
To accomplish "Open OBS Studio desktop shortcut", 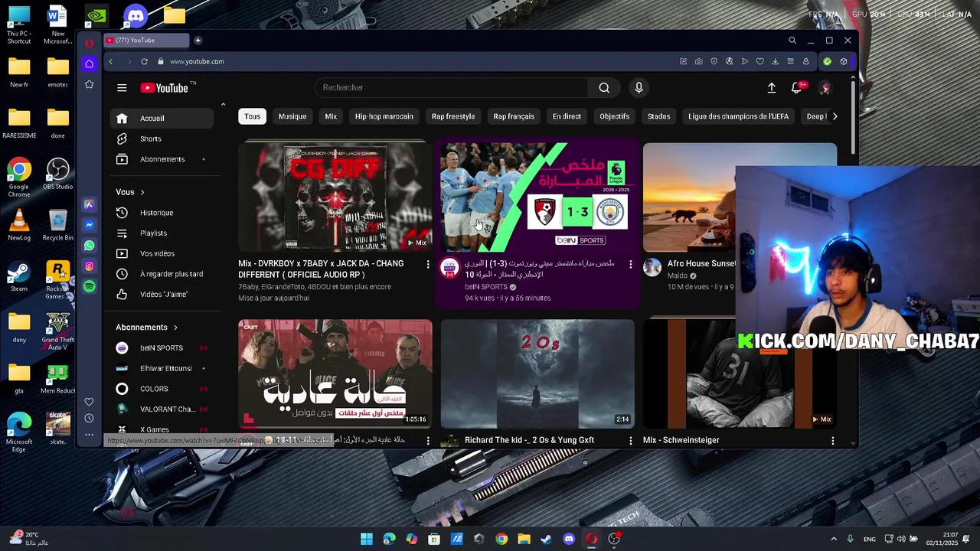I will 57,174.
